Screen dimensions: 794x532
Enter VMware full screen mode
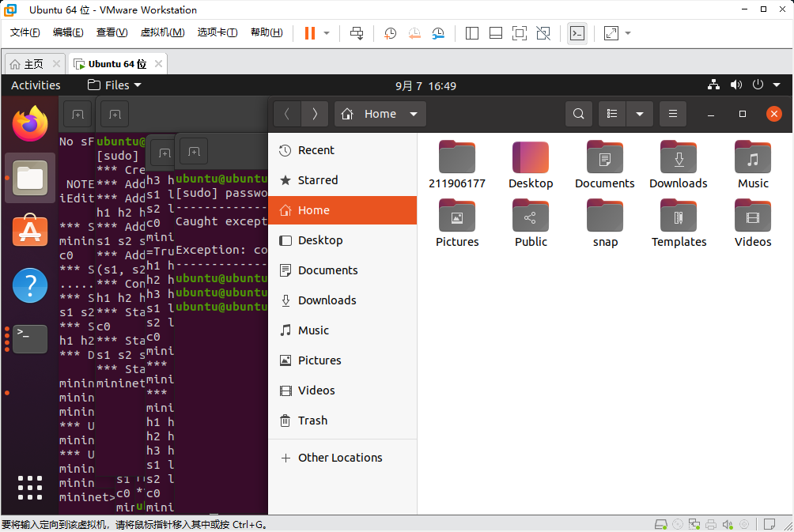(x=520, y=33)
